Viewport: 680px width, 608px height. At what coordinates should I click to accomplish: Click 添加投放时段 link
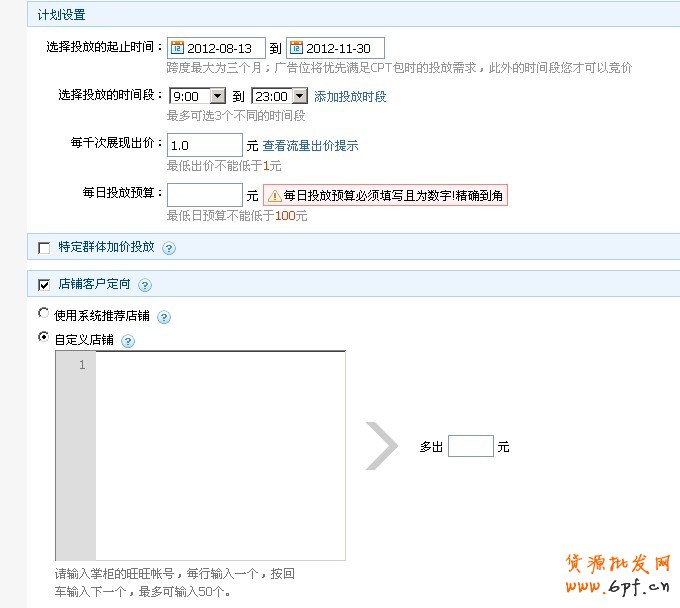tap(350, 97)
